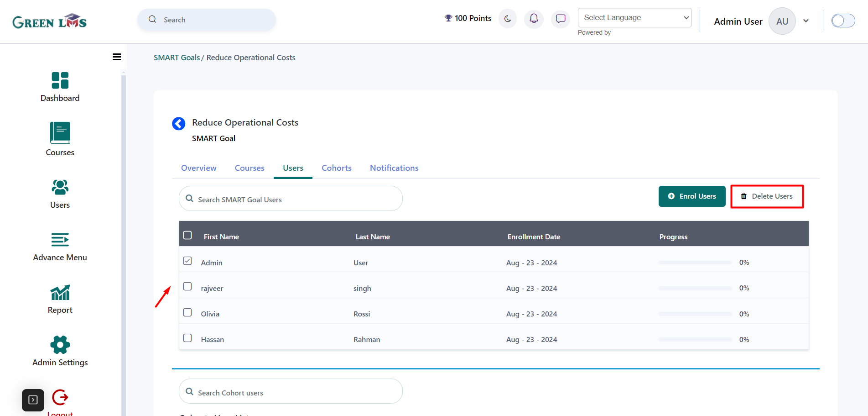Collapse sidebar with hamburger menu icon
This screenshot has height=416, width=868.
[x=117, y=57]
